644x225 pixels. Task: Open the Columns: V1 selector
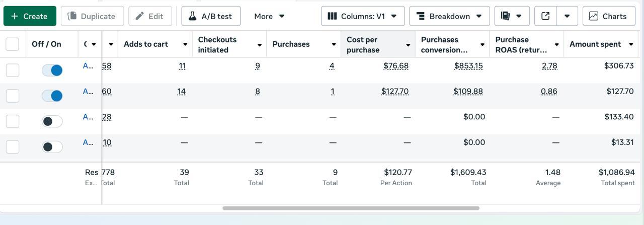click(x=362, y=16)
